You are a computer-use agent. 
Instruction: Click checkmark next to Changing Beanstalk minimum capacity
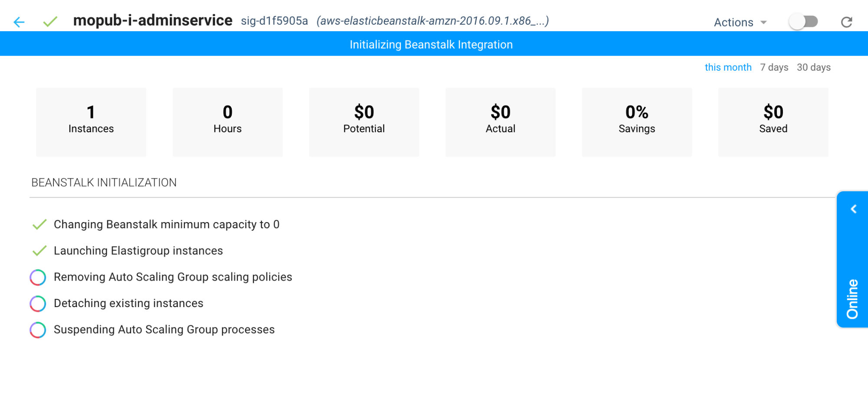click(x=40, y=225)
